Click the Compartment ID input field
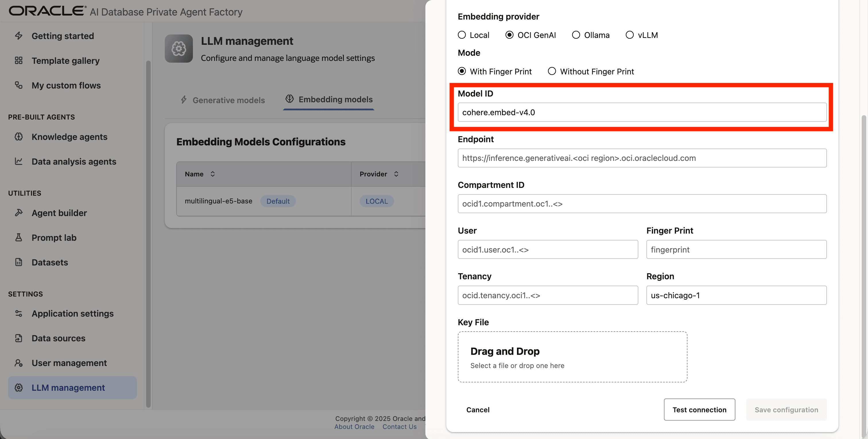This screenshot has height=439, width=868. click(x=642, y=204)
